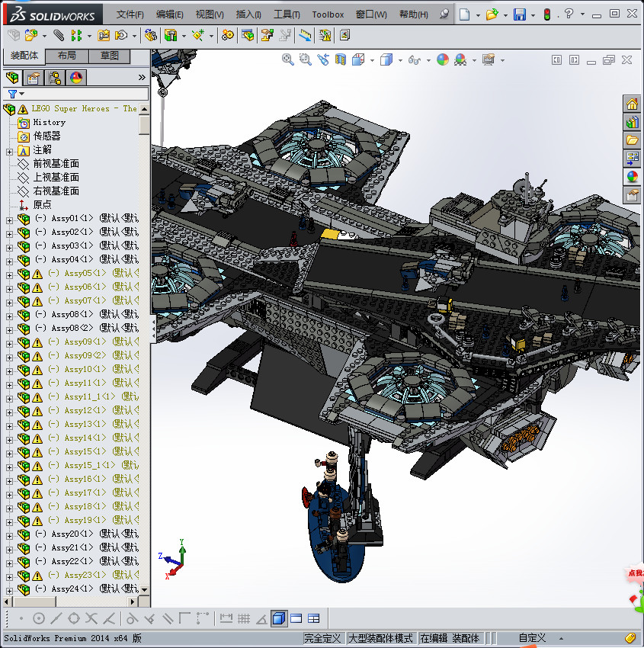This screenshot has height=648, width=644.
Task: Click 大型装配体模式 in status bar
Action: tap(380, 639)
